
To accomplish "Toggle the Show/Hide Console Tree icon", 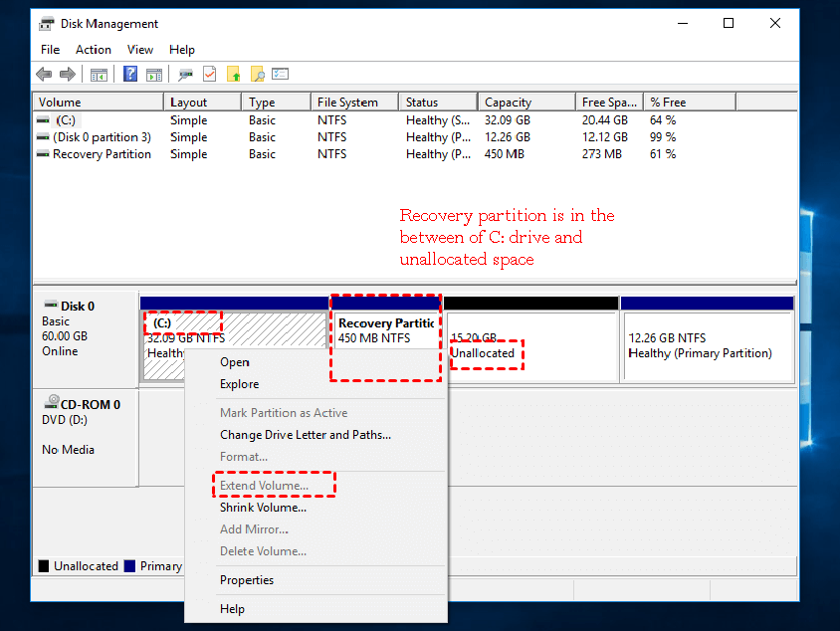I will (99, 74).
